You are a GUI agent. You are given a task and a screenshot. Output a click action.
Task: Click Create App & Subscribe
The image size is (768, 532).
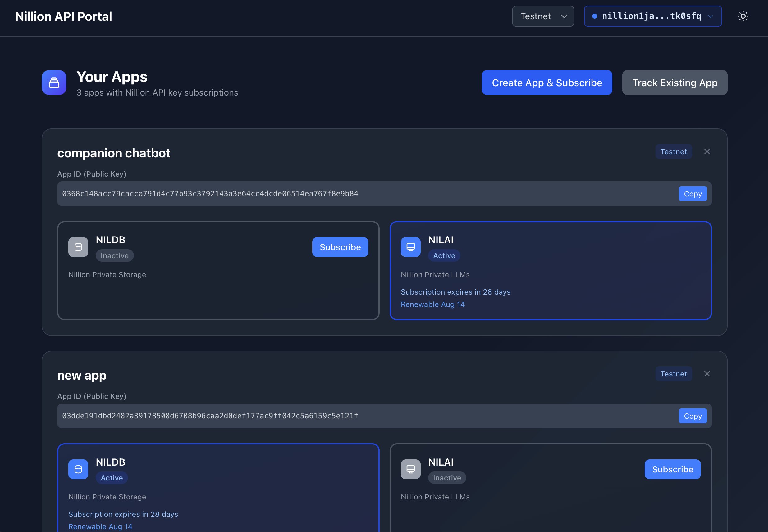(x=546, y=82)
